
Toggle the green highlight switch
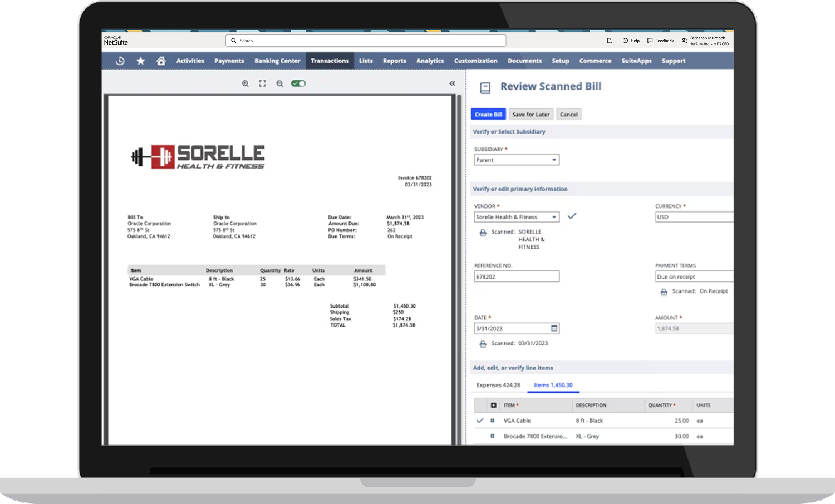pos(298,83)
